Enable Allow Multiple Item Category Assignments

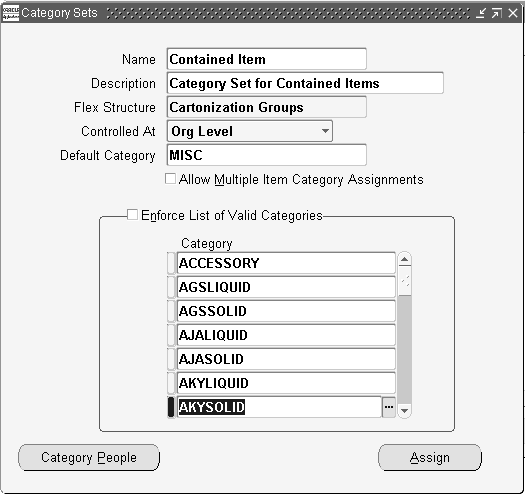170,179
